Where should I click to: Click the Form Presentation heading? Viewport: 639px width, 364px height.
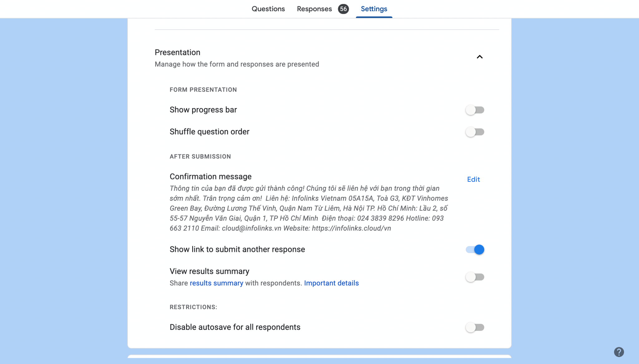203,89
